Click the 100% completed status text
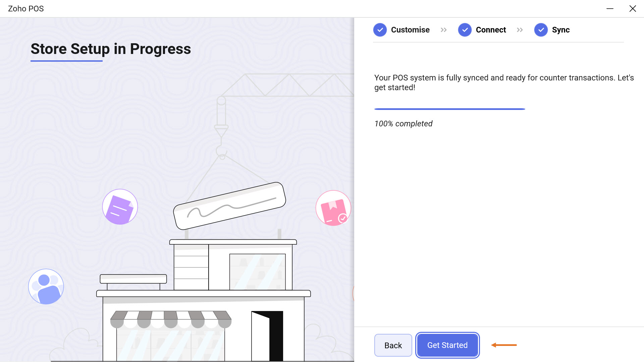The width and height of the screenshot is (644, 362). coord(403,124)
